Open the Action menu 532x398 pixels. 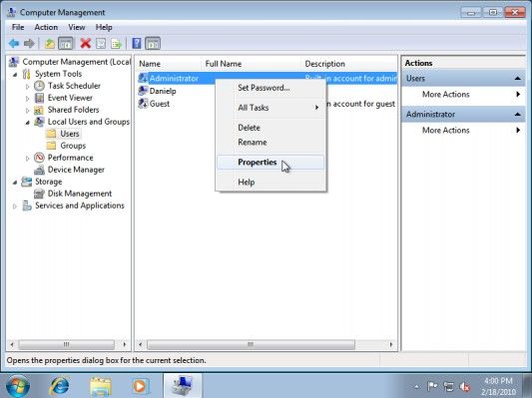[46, 27]
